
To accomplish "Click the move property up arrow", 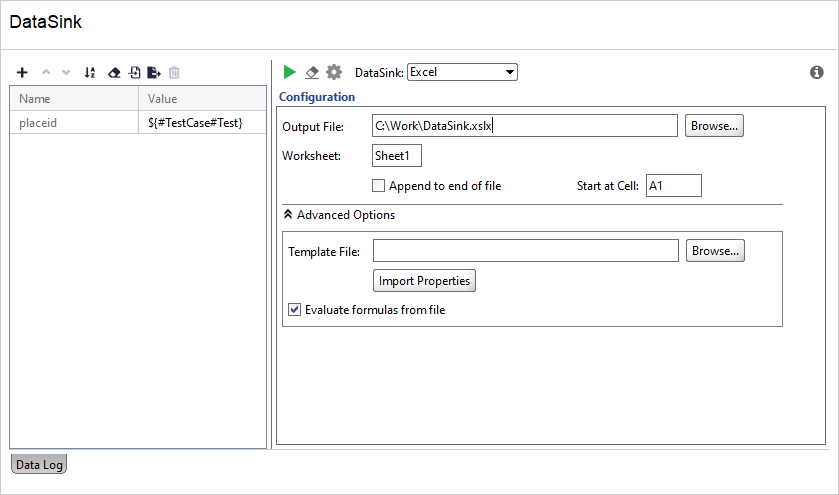I will tap(46, 72).
